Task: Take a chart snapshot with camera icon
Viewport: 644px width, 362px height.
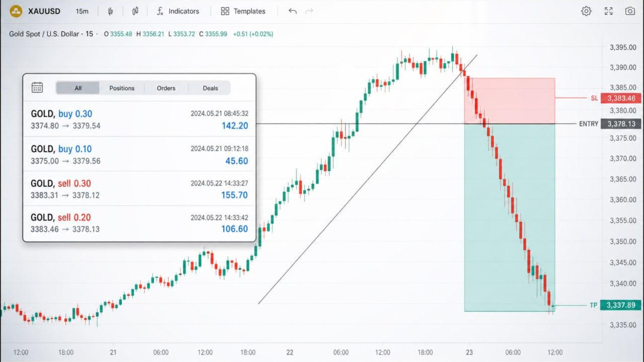Action: [630, 11]
